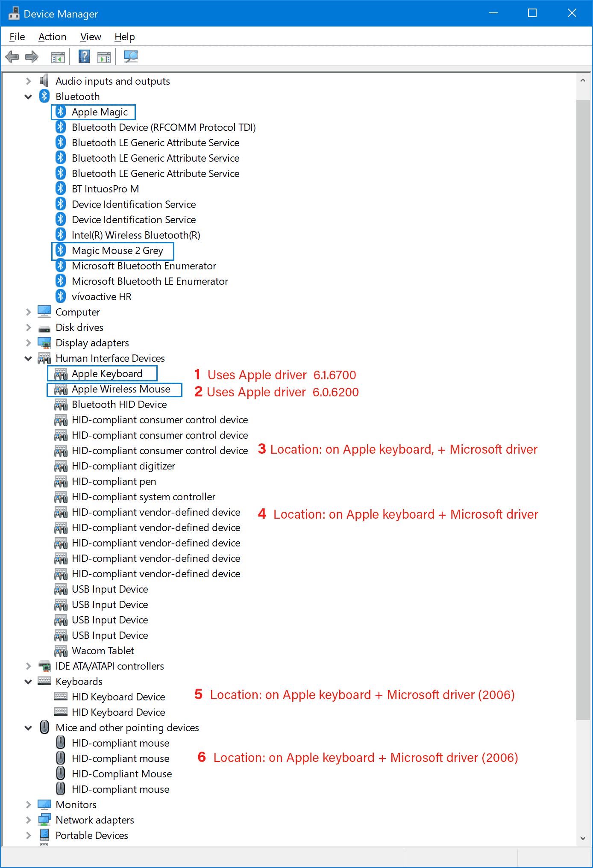This screenshot has width=593, height=868.
Task: Select Microsoft Bluetooth LE Enumerator
Action: [x=150, y=281]
